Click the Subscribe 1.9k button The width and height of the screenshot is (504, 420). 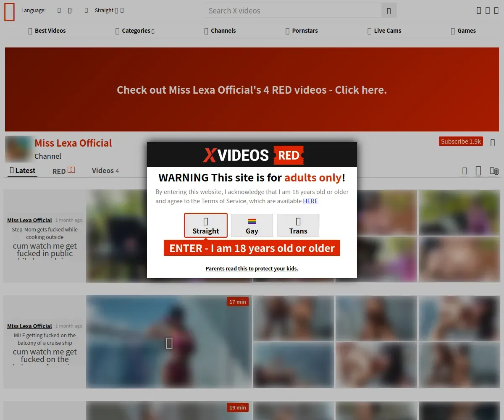click(x=461, y=142)
